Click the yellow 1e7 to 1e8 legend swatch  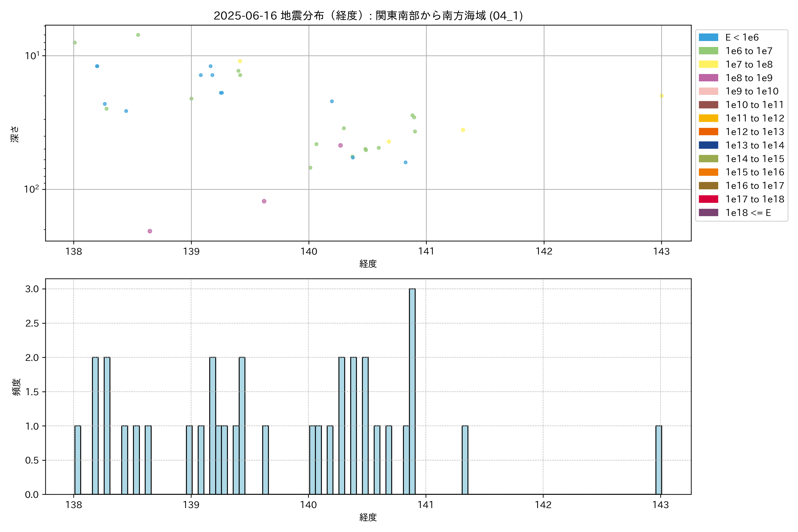pyautogui.click(x=708, y=65)
